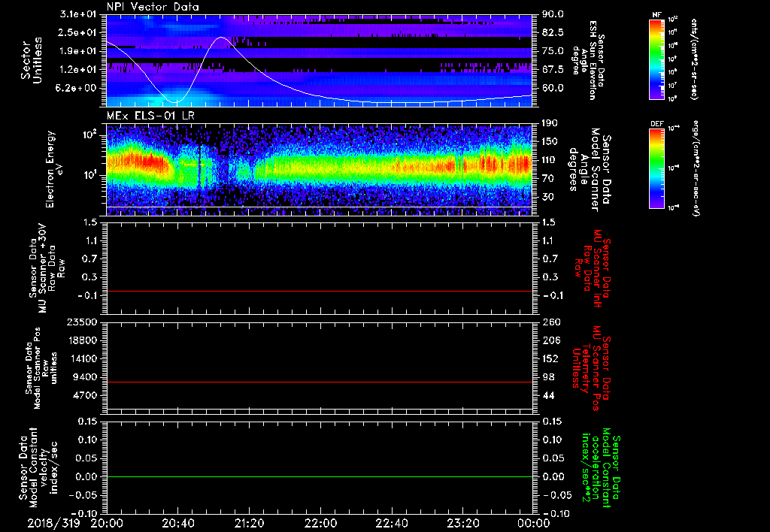The height and width of the screenshot is (532, 770).
Task: Click the 22:00 time axis tick label
Action: pos(320,522)
